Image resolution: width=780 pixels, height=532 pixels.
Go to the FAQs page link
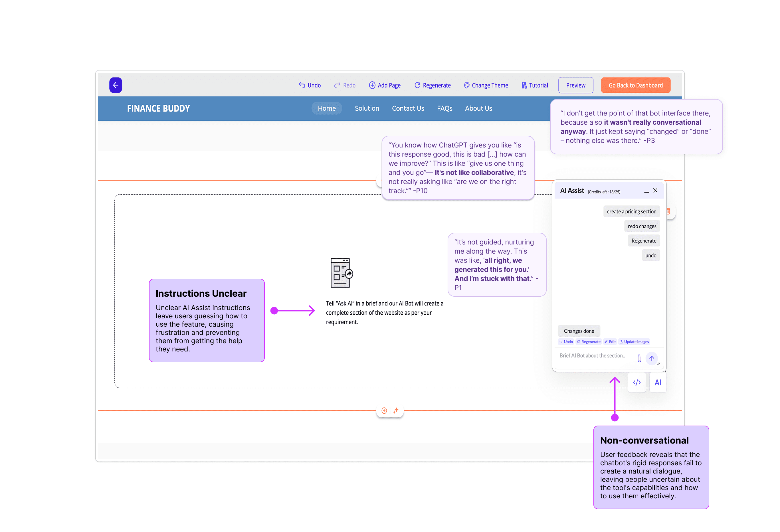444,108
